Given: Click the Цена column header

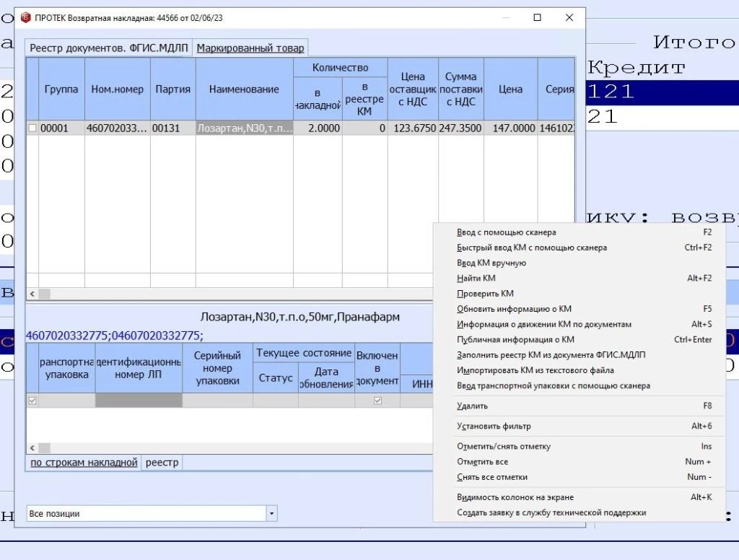Looking at the screenshot, I should (x=510, y=89).
